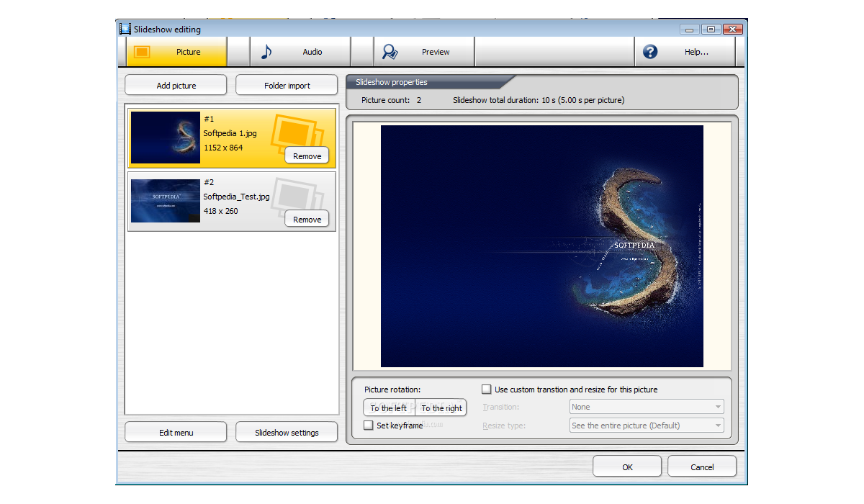Open the Transition dropdown showing None
The height and width of the screenshot is (504, 864).
pyautogui.click(x=647, y=407)
